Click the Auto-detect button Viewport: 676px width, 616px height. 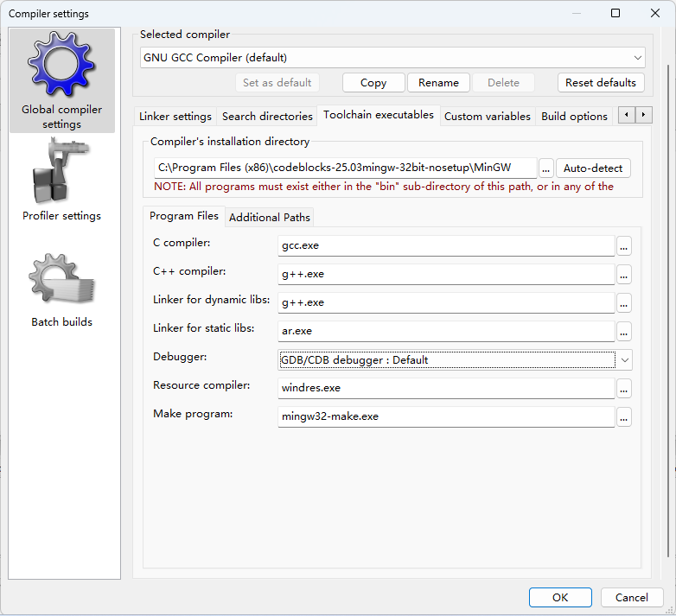593,168
